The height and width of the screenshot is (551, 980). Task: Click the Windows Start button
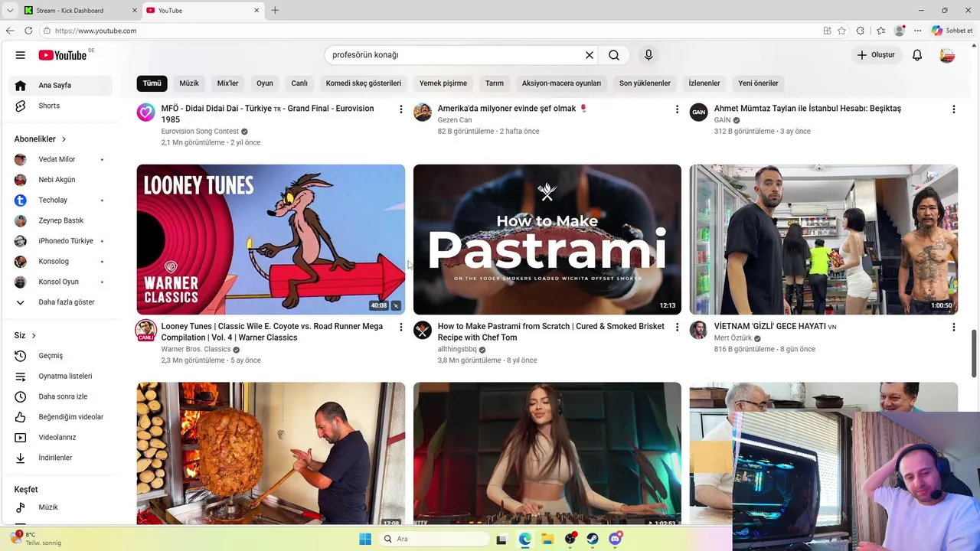(365, 539)
